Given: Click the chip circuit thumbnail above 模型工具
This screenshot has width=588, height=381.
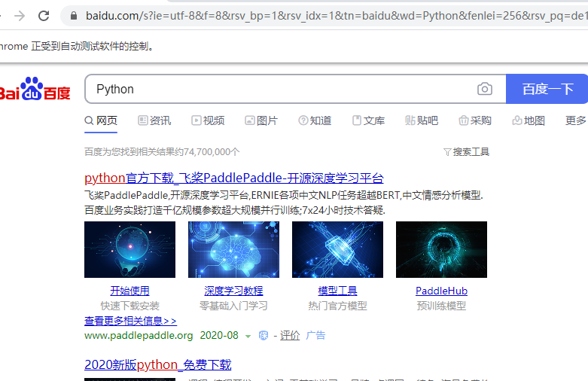Looking at the screenshot, I should point(337,249).
